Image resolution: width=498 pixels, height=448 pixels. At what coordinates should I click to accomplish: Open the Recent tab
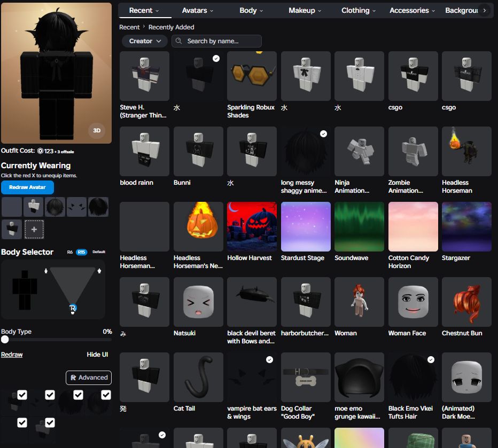pyautogui.click(x=144, y=11)
